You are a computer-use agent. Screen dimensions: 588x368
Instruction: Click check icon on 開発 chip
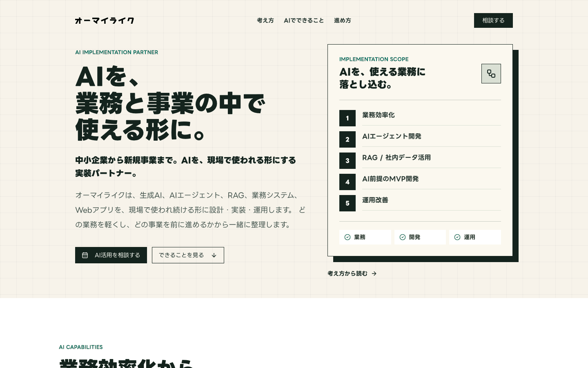click(403, 237)
